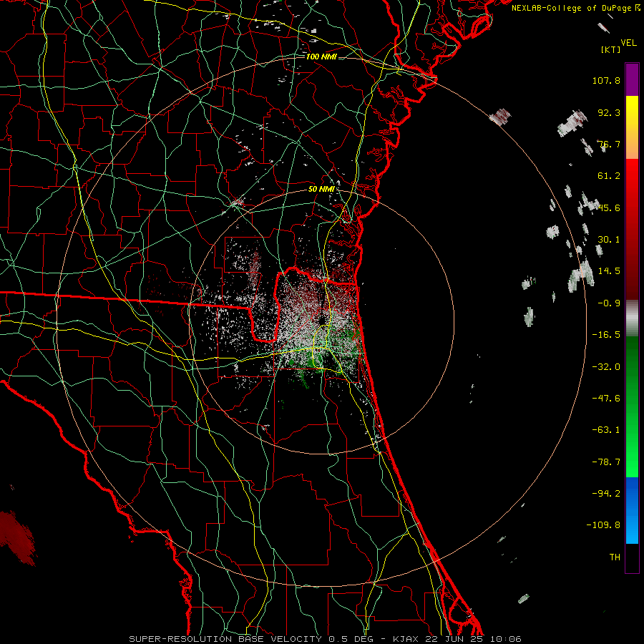Click the -0.9 velocity scale value

click(606, 303)
